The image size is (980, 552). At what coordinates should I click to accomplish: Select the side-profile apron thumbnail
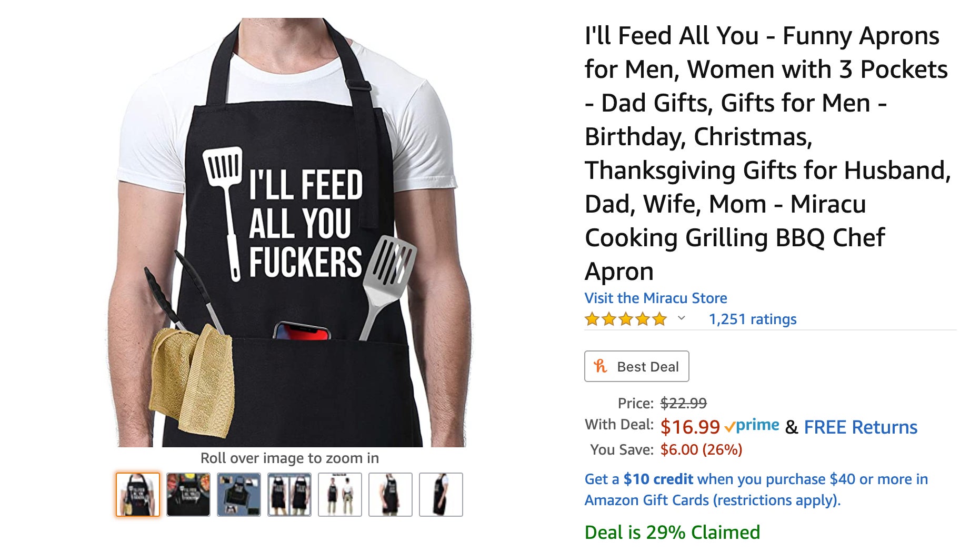390,494
